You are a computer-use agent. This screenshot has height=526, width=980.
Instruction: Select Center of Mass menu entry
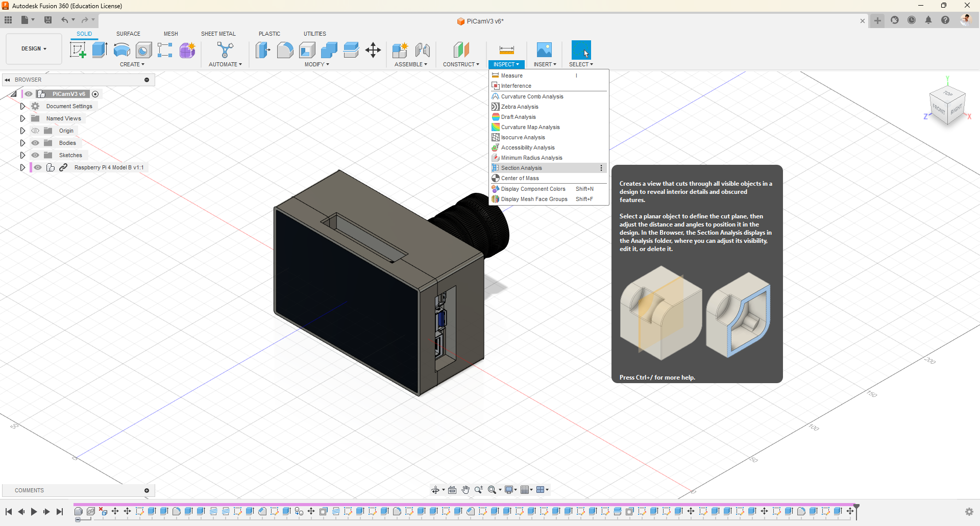pos(520,178)
